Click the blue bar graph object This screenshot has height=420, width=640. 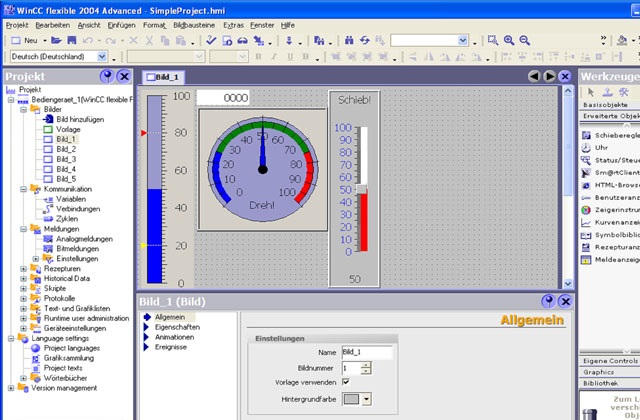(154, 189)
